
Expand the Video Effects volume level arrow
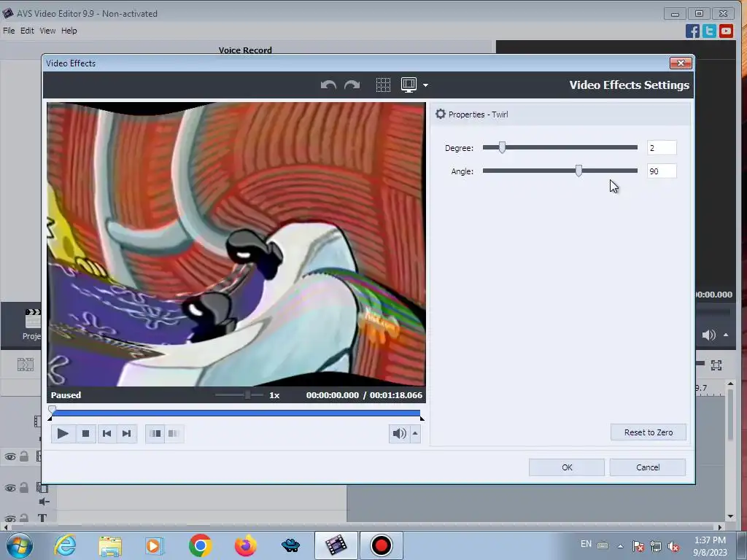coord(415,433)
